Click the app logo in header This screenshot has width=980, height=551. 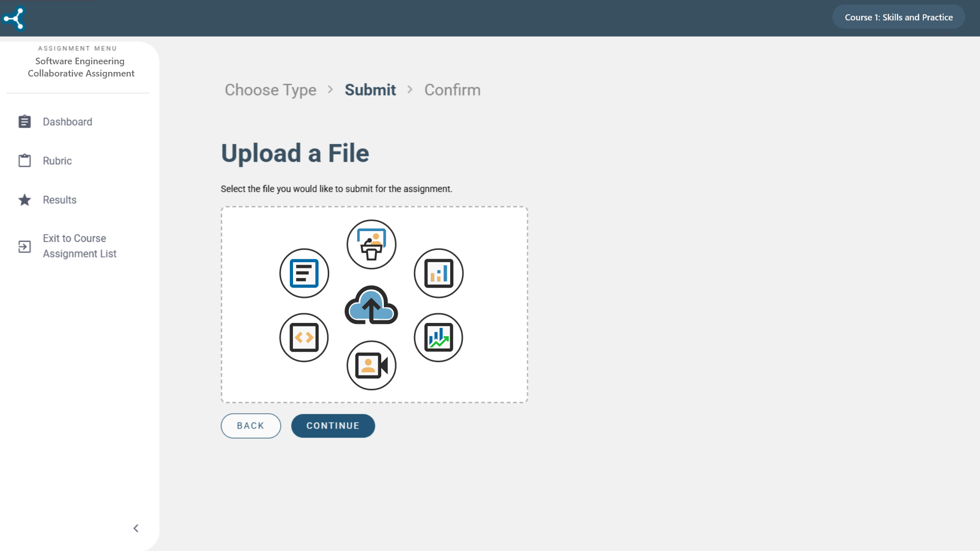(x=14, y=18)
